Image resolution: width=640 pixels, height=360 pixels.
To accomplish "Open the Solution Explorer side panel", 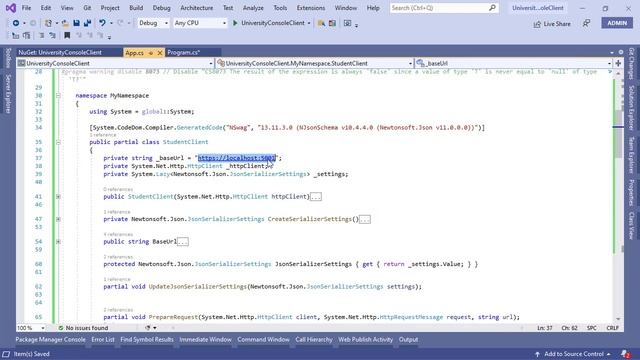I will click(x=631, y=108).
